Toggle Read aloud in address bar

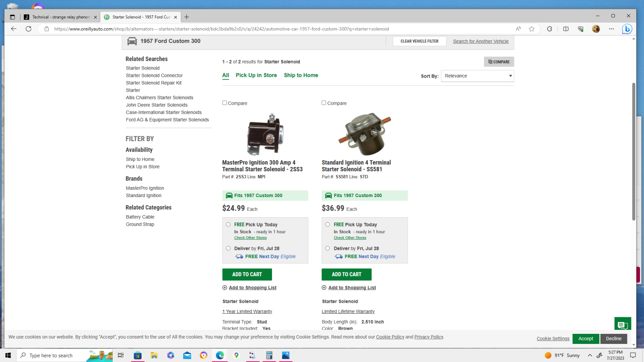(518, 29)
